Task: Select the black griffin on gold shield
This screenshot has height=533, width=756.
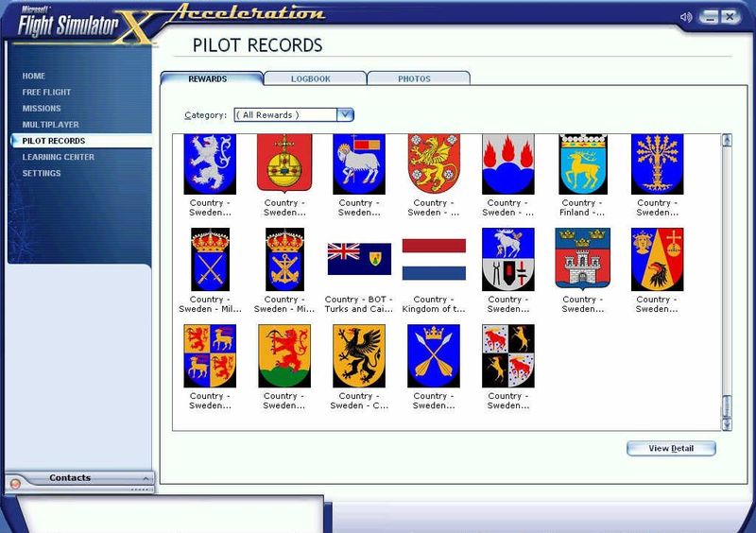Action: (359, 356)
